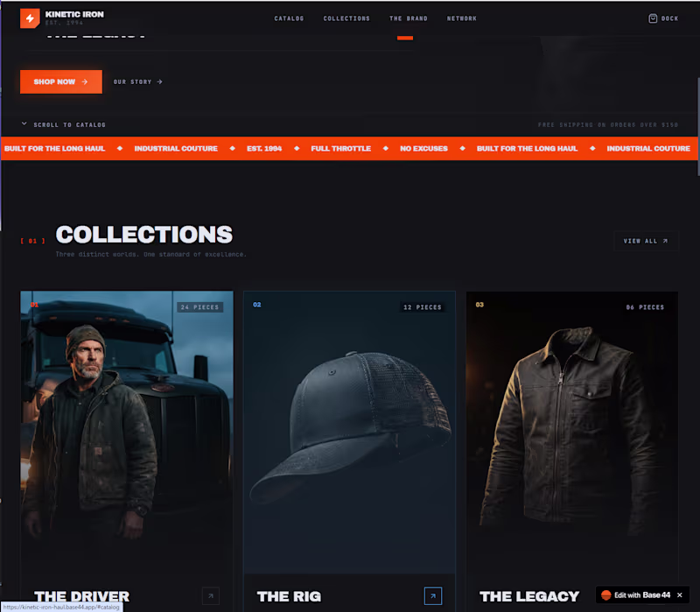This screenshot has height=612, width=700.
Task: Click The Legacy card title
Action: coord(529,596)
